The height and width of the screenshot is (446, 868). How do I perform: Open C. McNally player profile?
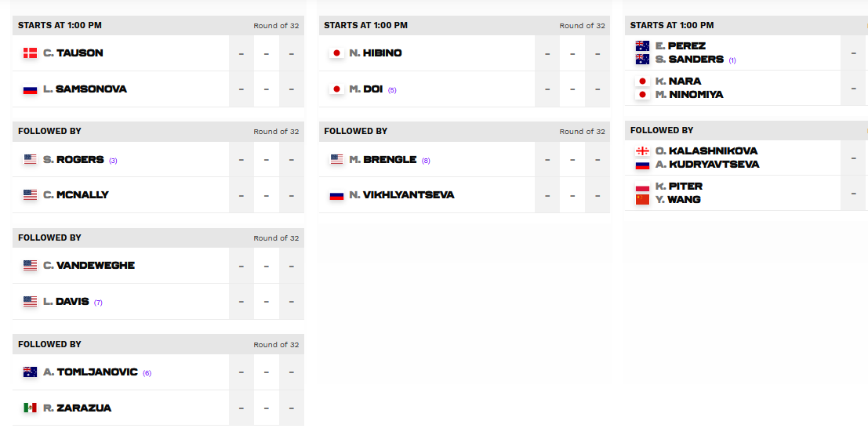click(76, 194)
